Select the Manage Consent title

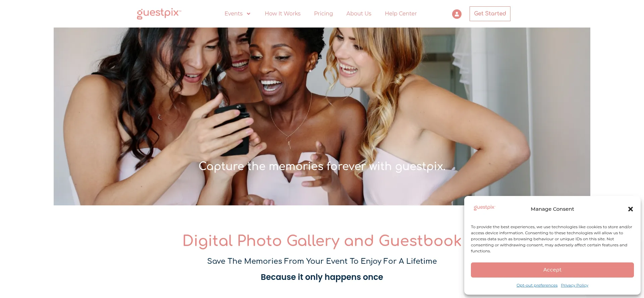[552, 209]
